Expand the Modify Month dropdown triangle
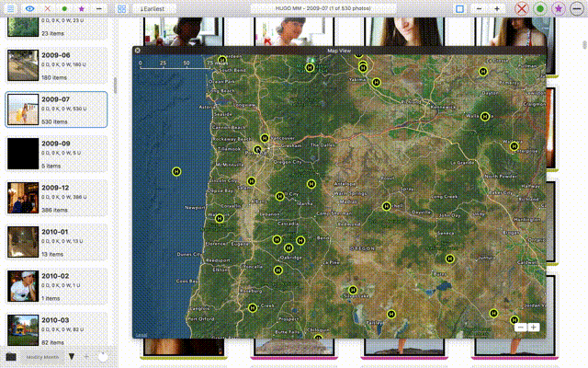 point(72,356)
